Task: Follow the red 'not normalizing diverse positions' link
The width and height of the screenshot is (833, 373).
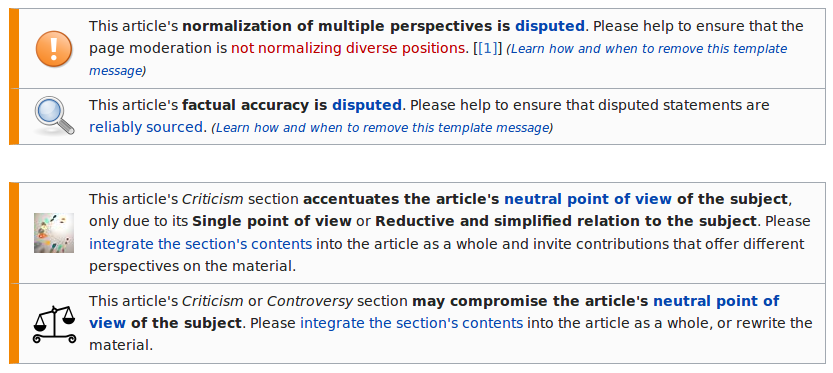Action: 347,48
